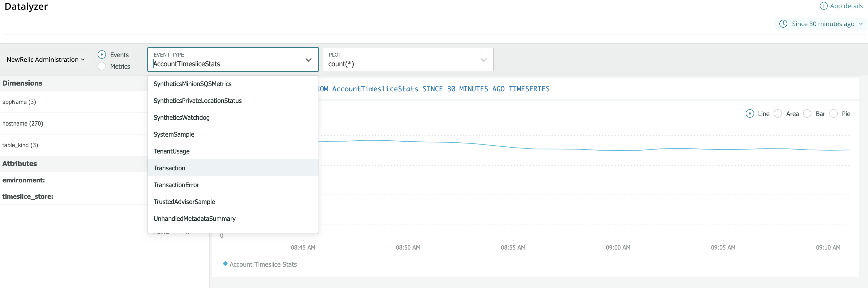Viewport: 868px width, 288px height.
Task: Click the Account Timeslice Stats legend label
Action: pos(263,264)
